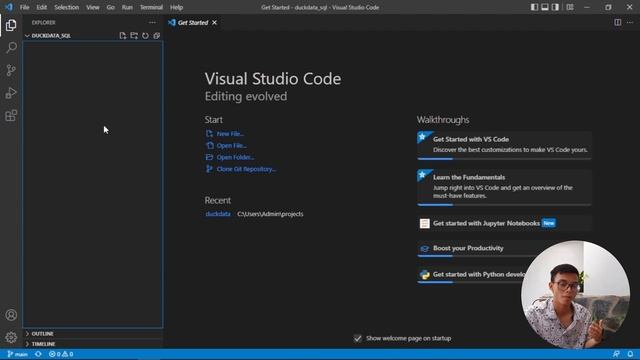Toggle the primary side bar layout icon
640x360 pixels.
[x=534, y=7]
